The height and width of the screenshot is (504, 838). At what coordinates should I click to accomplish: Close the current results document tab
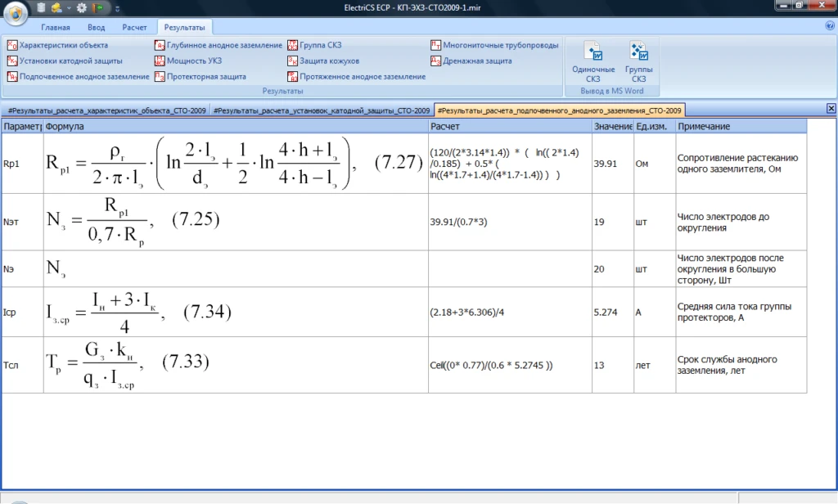tap(831, 109)
